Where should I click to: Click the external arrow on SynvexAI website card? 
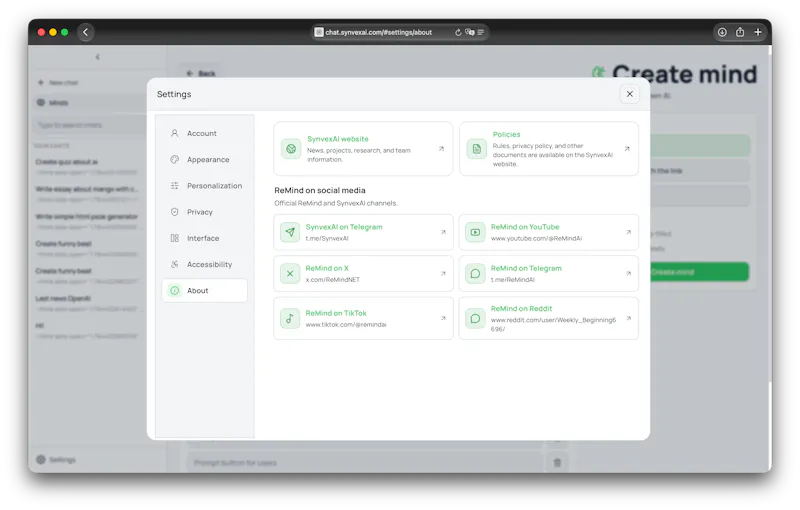(441, 149)
